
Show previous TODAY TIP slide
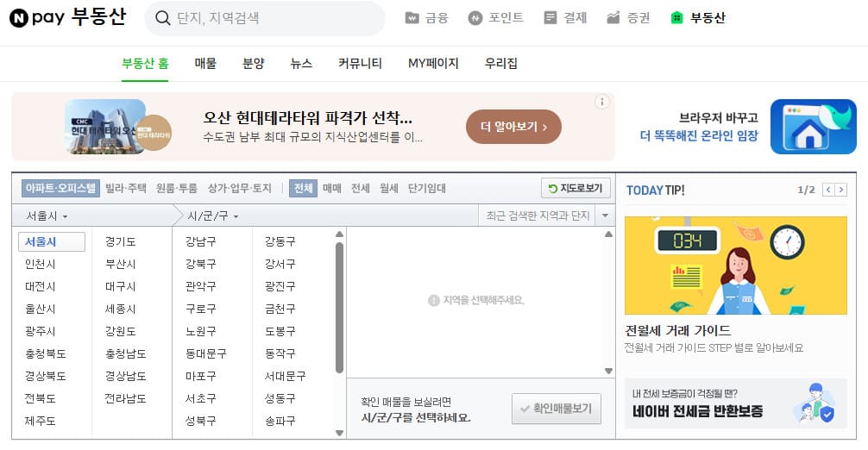828,190
